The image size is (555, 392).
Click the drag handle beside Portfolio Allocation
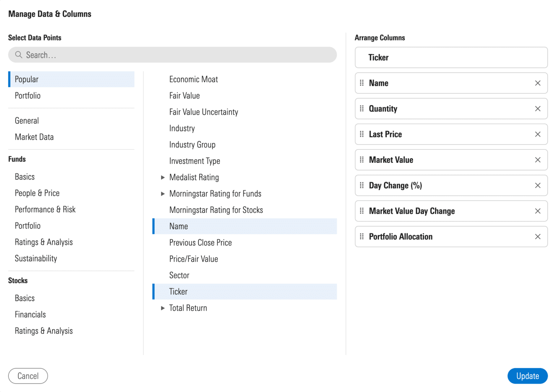(361, 236)
